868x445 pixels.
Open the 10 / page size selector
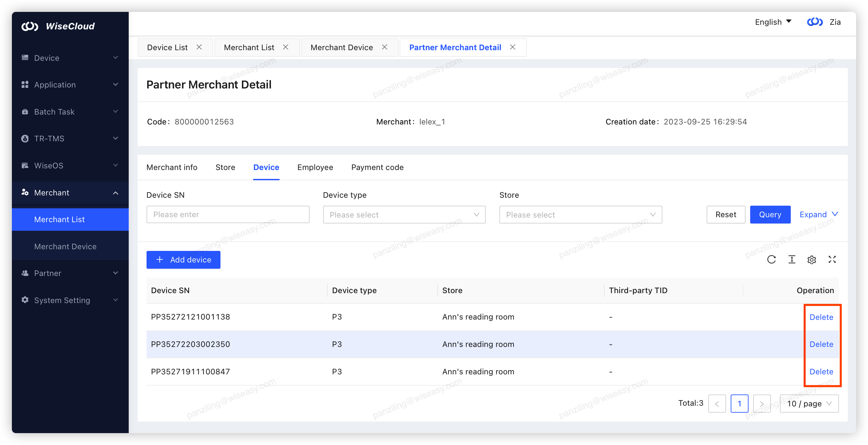pyautogui.click(x=809, y=403)
